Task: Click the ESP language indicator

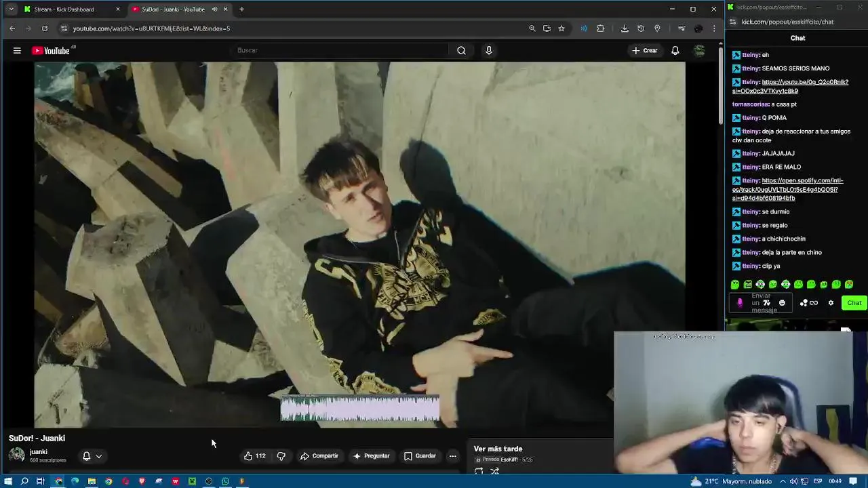Action: pos(818,481)
